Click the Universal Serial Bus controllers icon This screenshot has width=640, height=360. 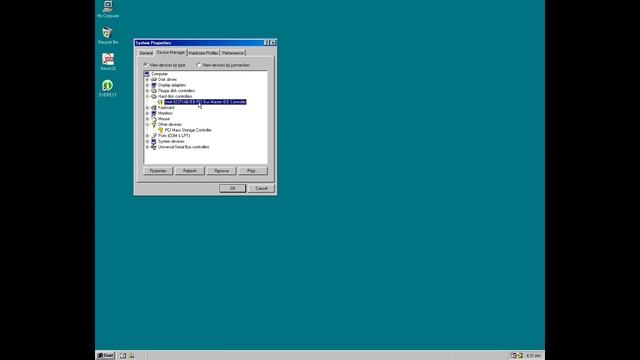[x=153, y=147]
